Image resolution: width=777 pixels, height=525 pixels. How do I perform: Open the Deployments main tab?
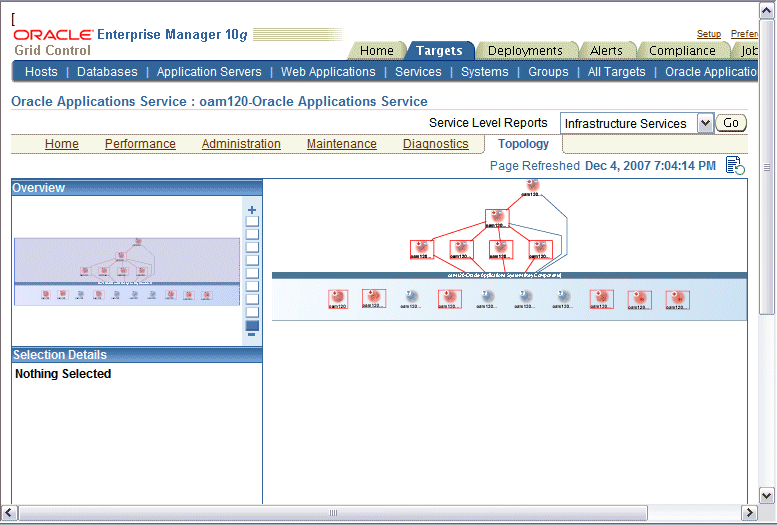pos(525,51)
